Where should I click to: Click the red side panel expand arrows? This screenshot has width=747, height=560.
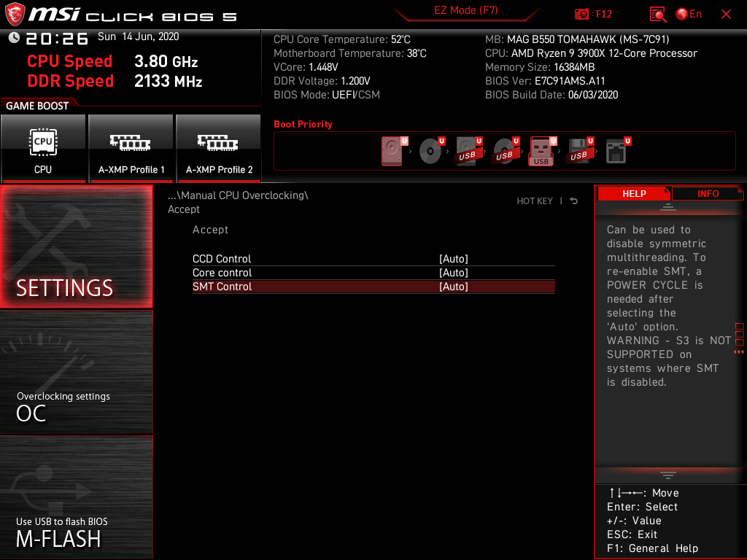tap(738, 352)
